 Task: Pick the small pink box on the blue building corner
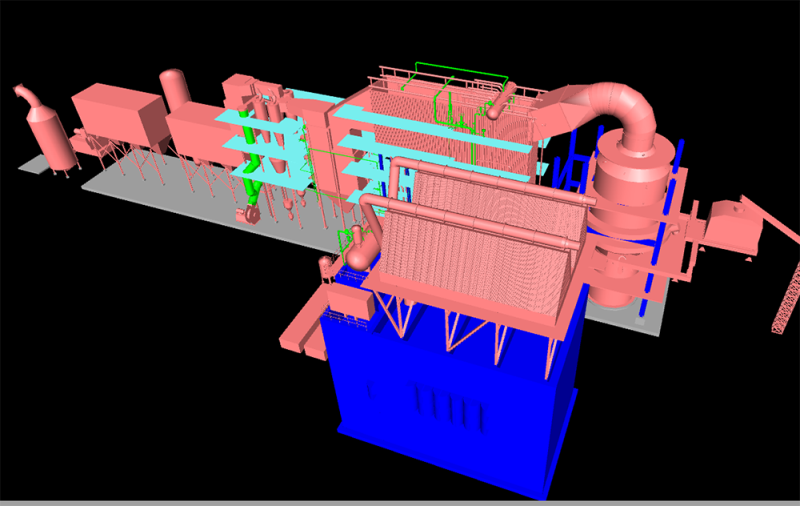click(351, 302)
